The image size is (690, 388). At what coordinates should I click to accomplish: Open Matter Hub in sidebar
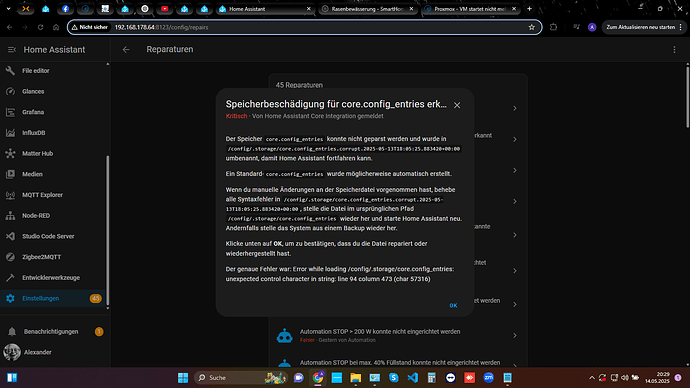pyautogui.click(x=53, y=154)
